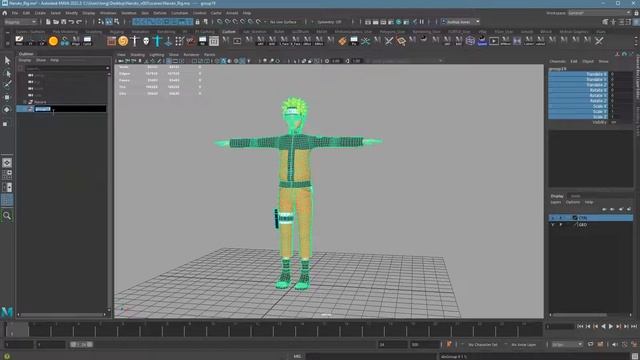Screen dimensions: 640x360
Task: Click the dotted grid with pencil shelf icon
Action: pos(180,41)
